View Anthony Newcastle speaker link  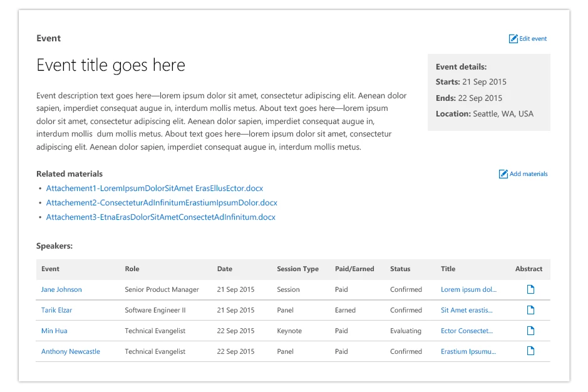click(x=71, y=352)
